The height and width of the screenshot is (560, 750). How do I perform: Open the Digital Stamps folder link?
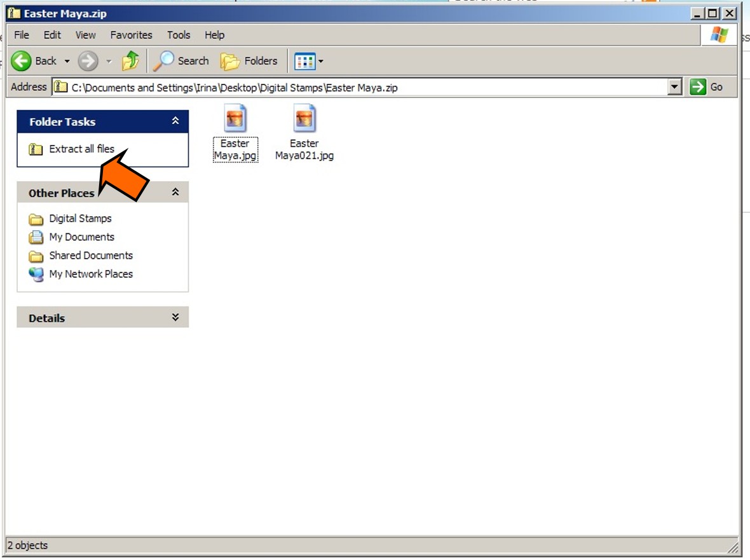(80, 219)
